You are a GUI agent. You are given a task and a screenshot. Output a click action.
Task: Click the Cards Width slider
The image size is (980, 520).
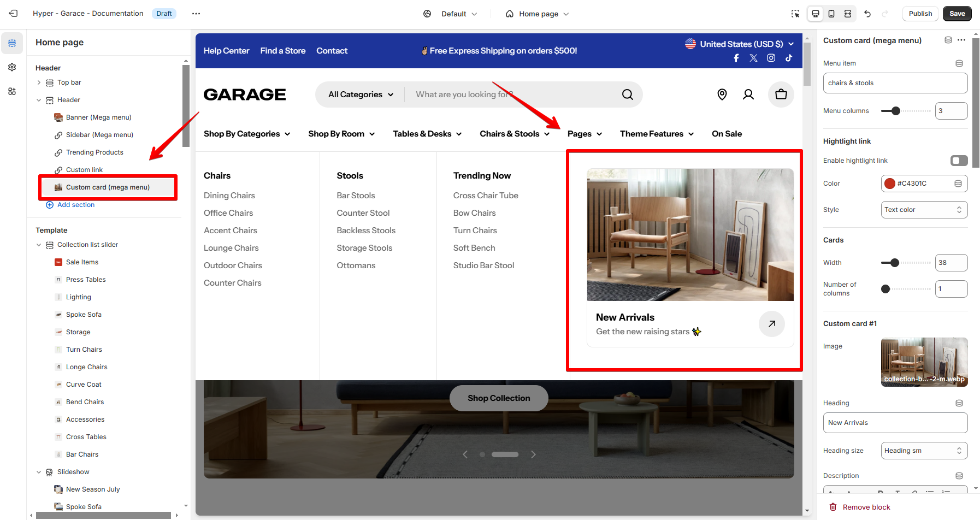(906, 263)
